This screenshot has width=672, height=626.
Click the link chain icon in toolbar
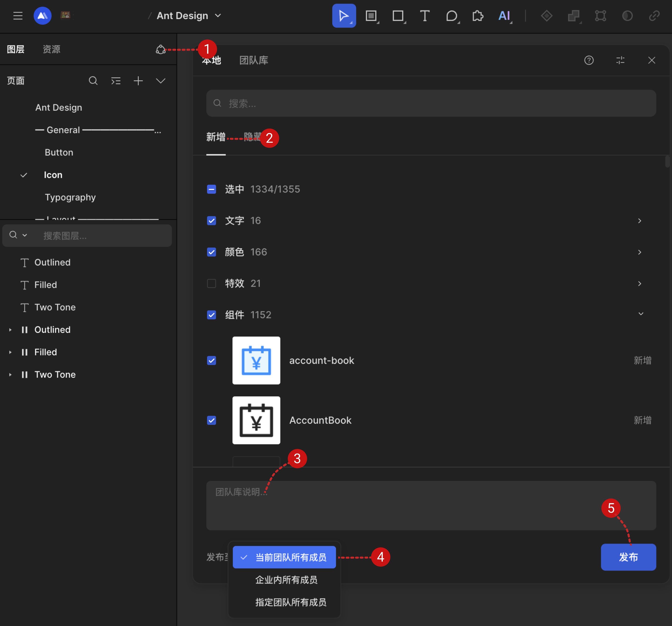tap(654, 16)
